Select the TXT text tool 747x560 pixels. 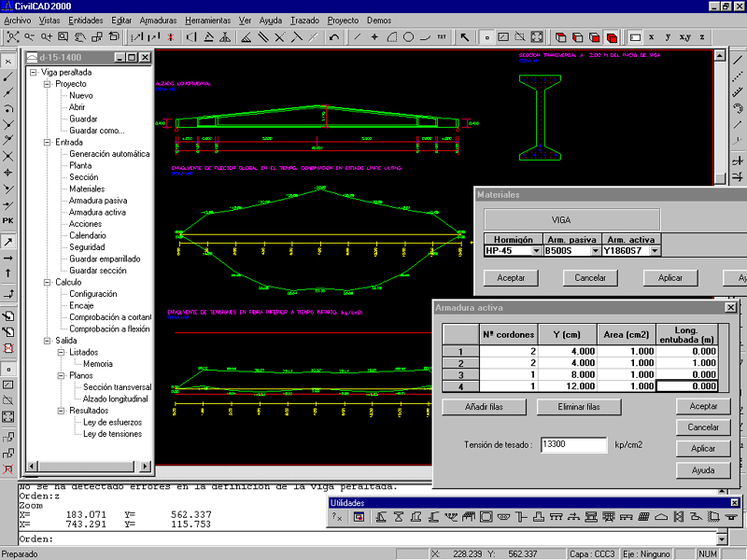[x=442, y=37]
